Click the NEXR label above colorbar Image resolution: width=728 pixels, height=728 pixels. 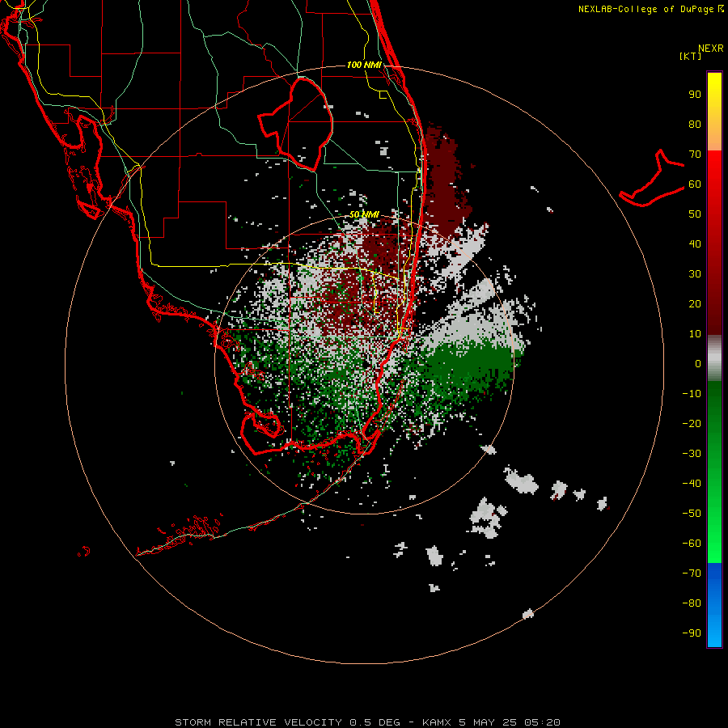coord(711,49)
